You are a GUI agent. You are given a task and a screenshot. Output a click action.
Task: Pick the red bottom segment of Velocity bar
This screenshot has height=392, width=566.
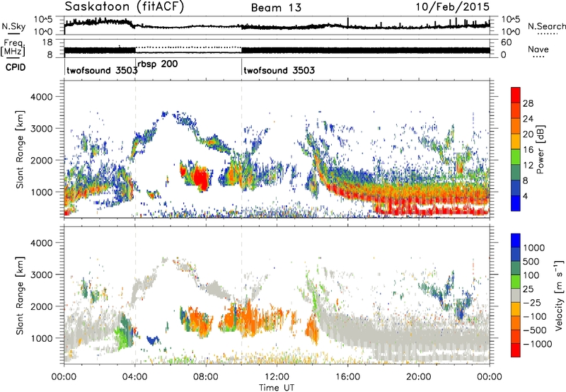click(x=516, y=350)
